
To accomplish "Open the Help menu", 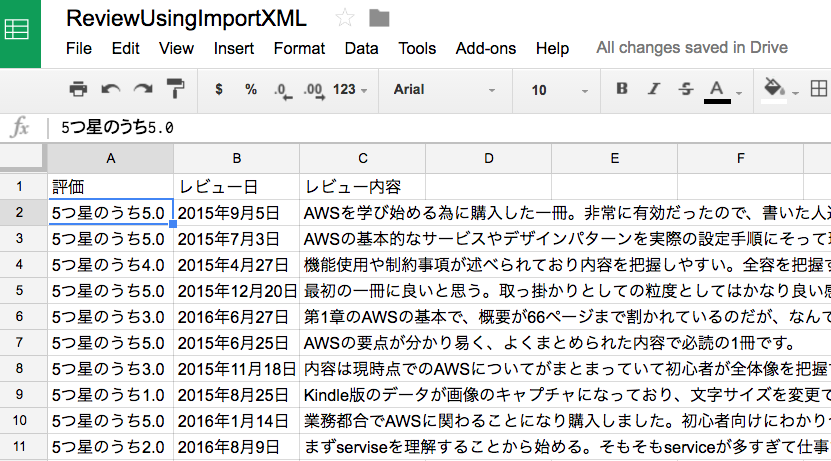I will pos(552,49).
